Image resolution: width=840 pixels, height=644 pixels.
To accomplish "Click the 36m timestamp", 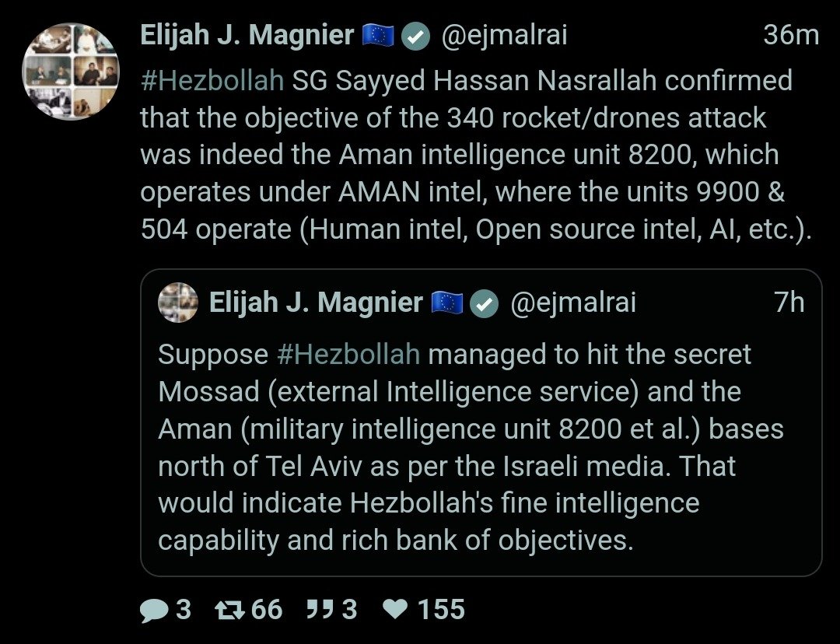I will point(791,36).
